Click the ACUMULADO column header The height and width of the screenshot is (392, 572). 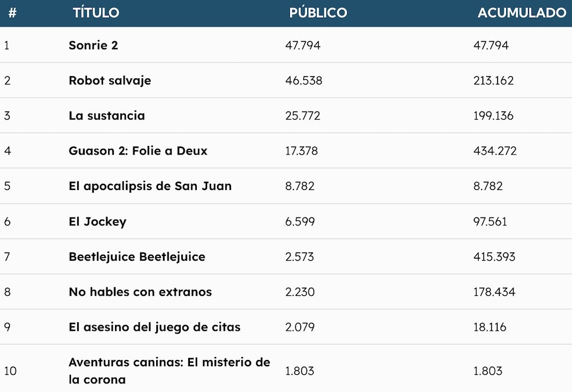click(522, 13)
